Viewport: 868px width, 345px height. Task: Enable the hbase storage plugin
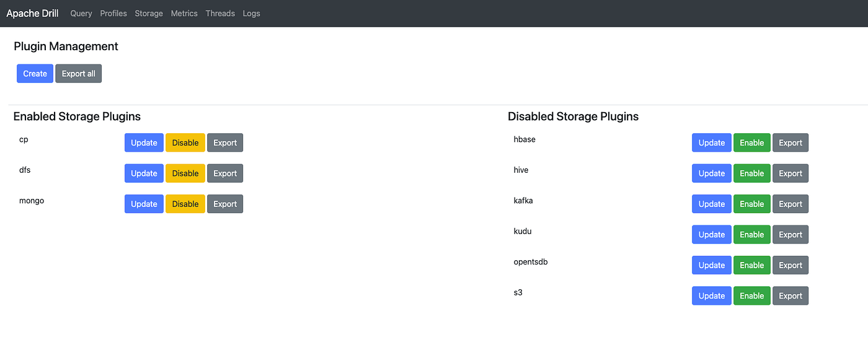point(751,142)
